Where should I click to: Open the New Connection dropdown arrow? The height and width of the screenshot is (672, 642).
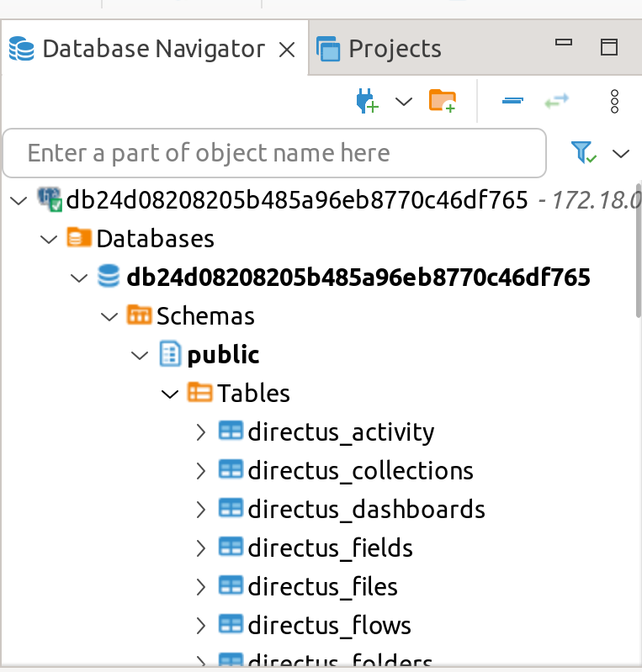[404, 102]
